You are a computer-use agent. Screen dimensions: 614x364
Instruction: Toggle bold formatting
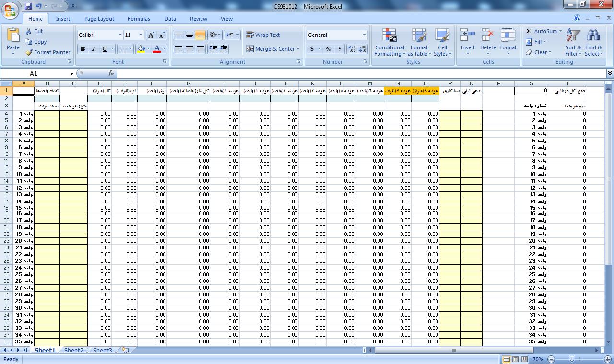(x=83, y=49)
